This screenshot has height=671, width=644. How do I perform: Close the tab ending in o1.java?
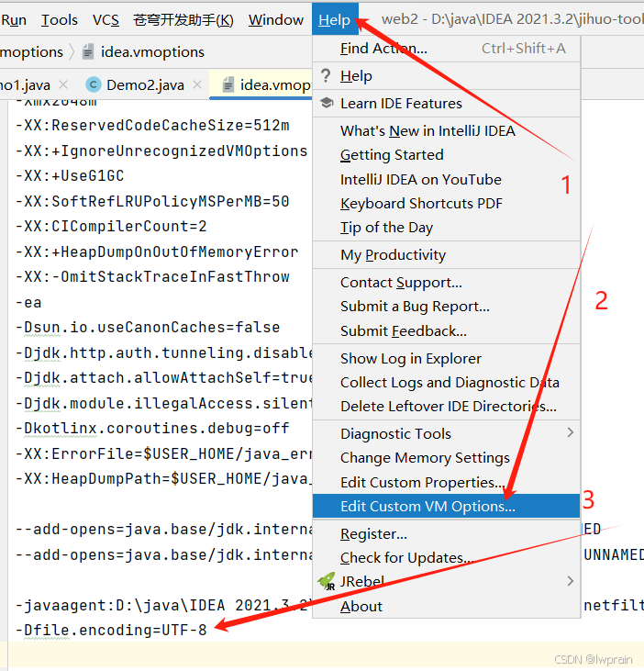63,84
